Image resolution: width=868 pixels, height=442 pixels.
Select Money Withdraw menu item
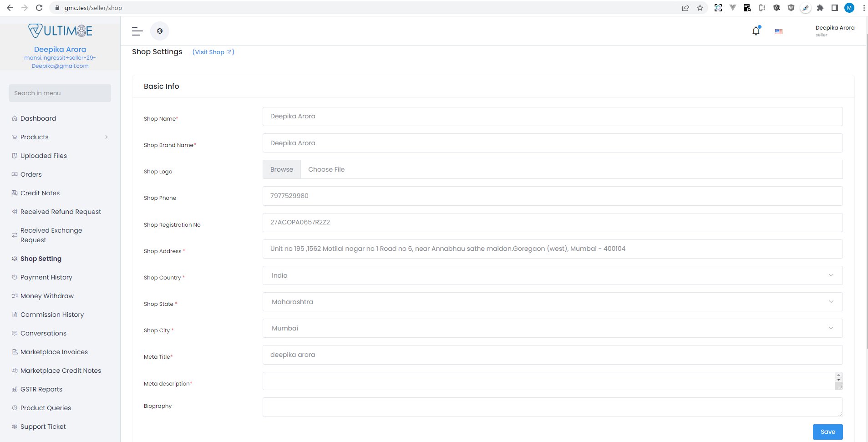click(x=47, y=296)
